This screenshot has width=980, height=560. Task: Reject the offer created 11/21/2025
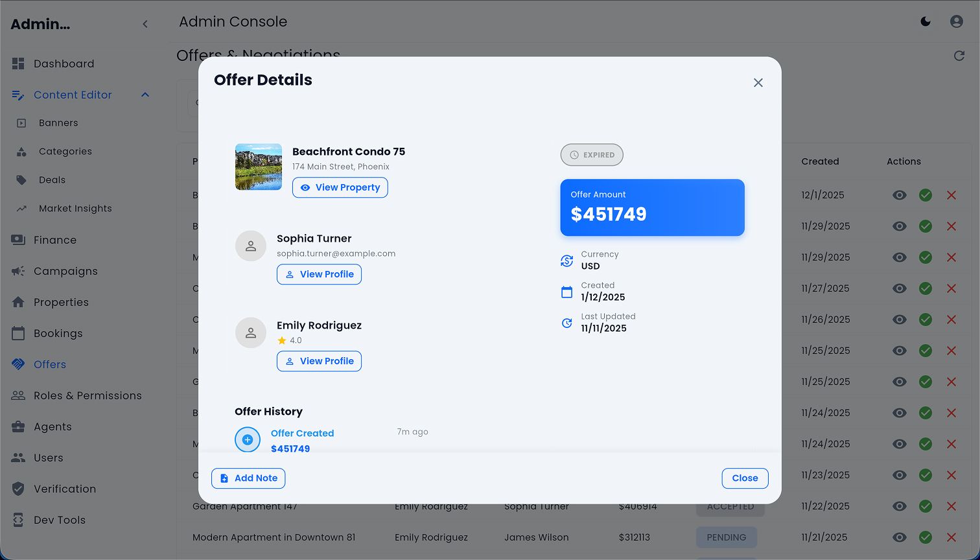[951, 537]
